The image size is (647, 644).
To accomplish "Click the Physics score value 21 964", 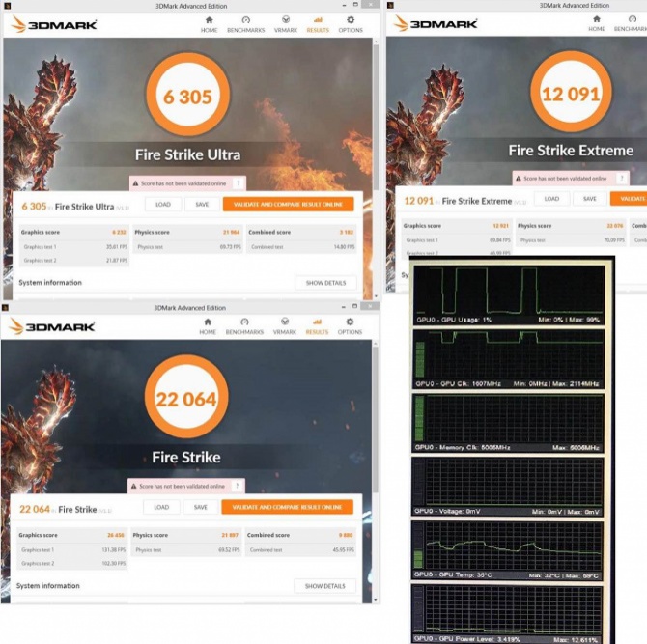I will pos(232,233).
